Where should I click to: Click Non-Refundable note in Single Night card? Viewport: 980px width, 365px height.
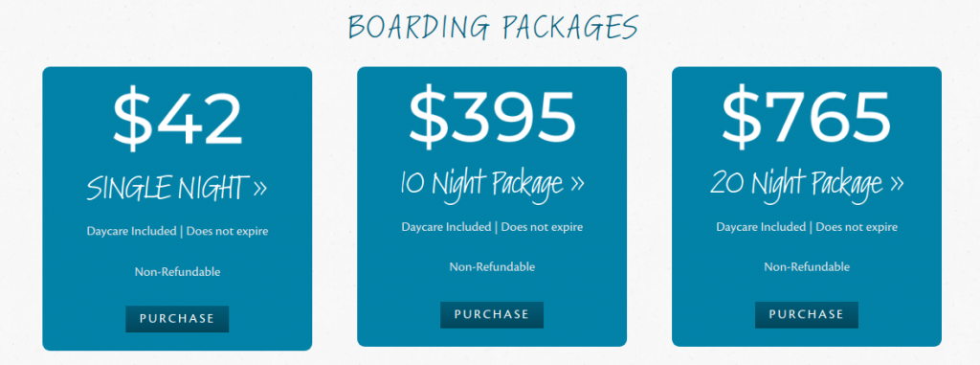[177, 272]
